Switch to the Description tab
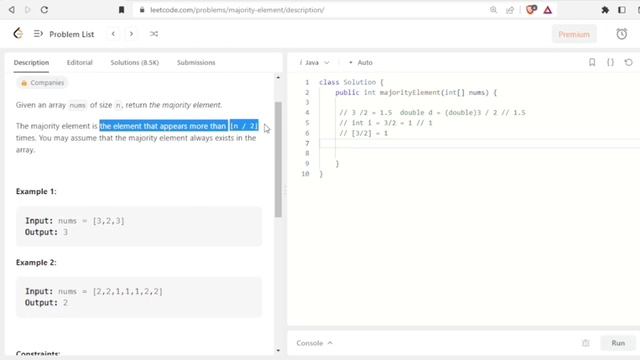The height and width of the screenshot is (360, 640). [31, 62]
